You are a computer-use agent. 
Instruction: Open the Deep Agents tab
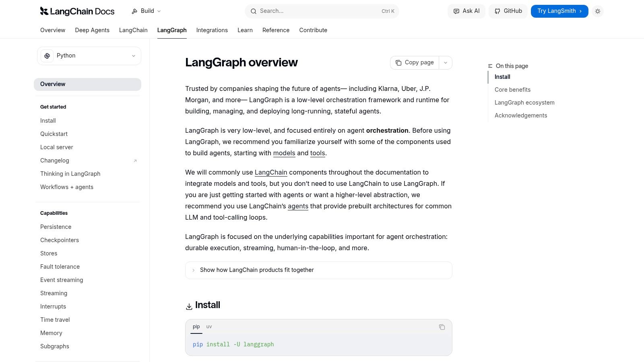(92, 30)
